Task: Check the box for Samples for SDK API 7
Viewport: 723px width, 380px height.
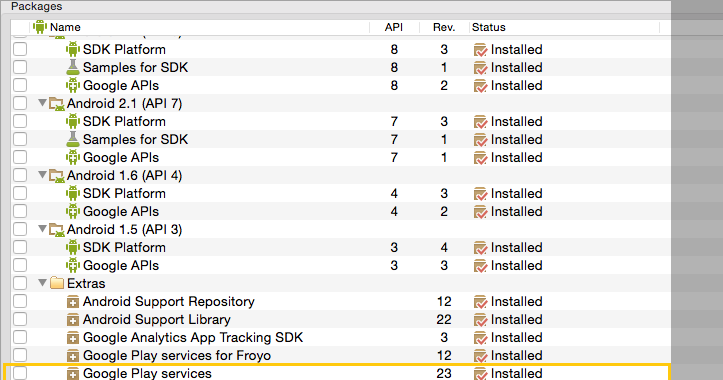Action: point(20,139)
